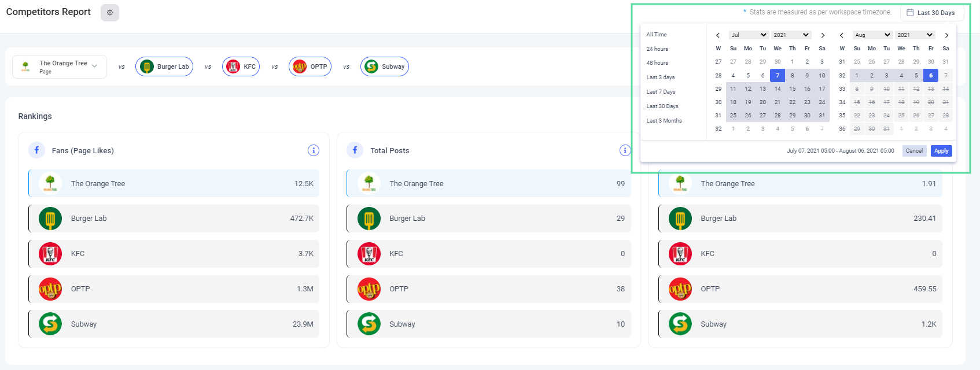Click the calendar icon in Last 30 Days

coord(910,13)
